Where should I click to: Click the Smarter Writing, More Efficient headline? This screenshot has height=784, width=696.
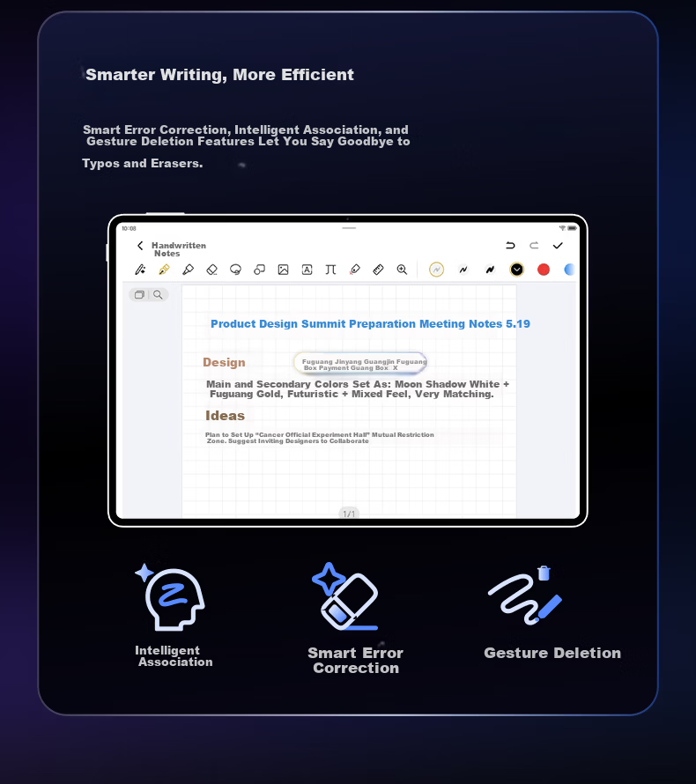(219, 75)
